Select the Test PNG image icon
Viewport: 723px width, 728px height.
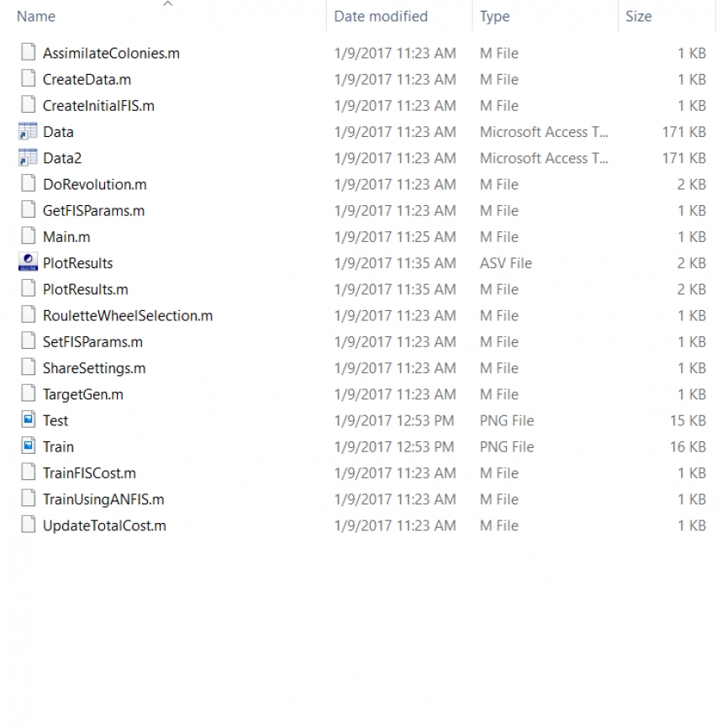click(29, 419)
